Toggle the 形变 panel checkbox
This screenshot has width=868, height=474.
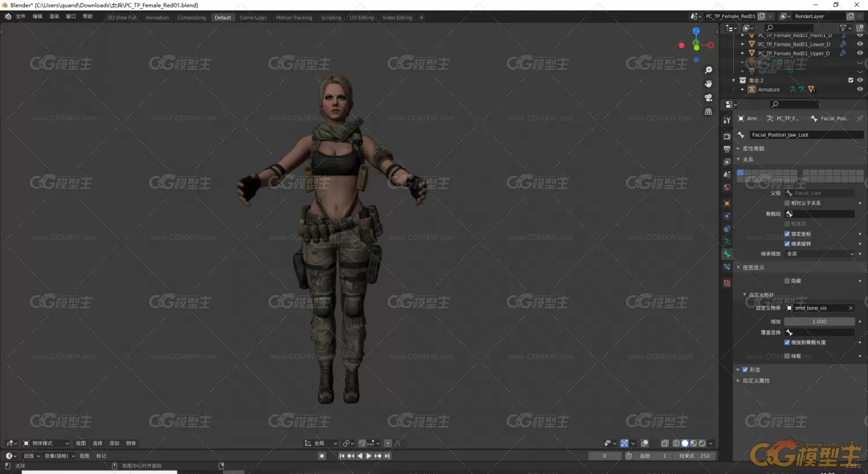pyautogui.click(x=745, y=369)
